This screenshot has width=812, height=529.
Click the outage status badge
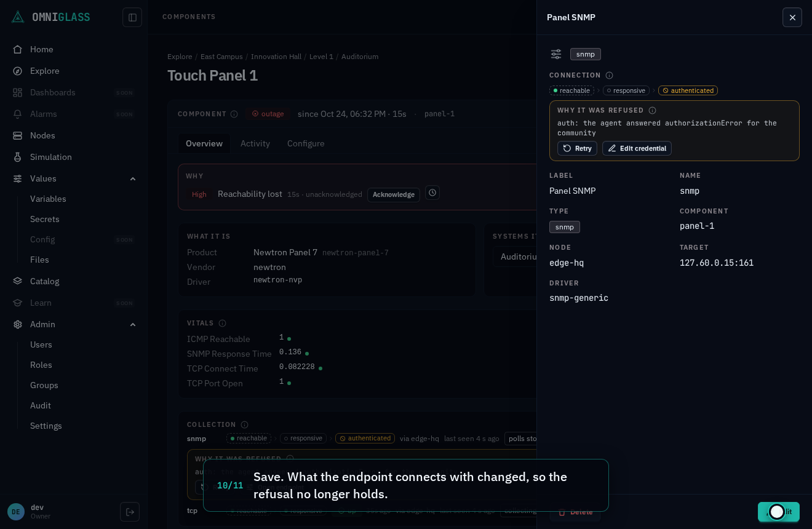[x=268, y=114]
